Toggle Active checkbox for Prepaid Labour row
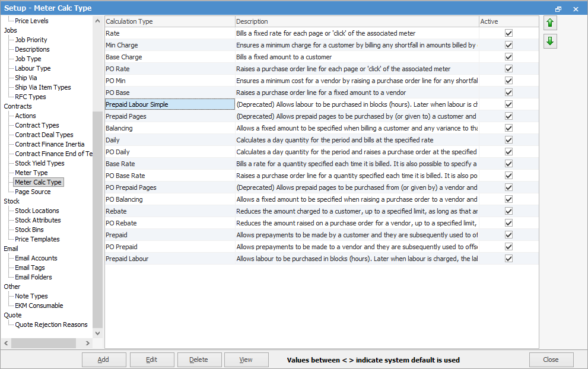Screen dimensions: 588x369 508,259
